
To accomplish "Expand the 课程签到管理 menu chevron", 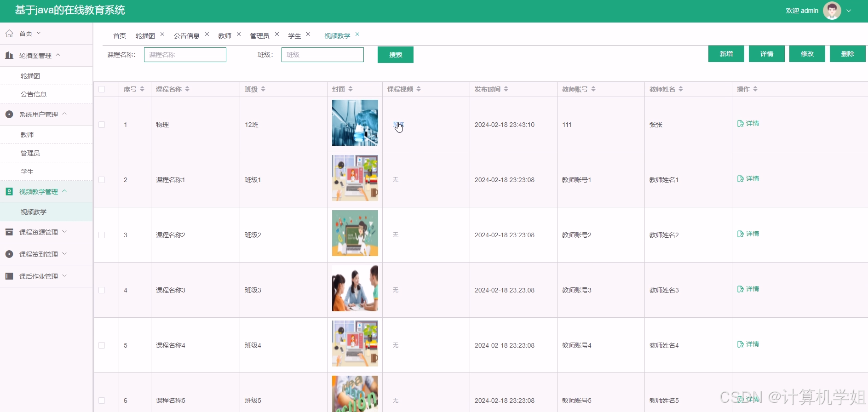I will coord(64,254).
